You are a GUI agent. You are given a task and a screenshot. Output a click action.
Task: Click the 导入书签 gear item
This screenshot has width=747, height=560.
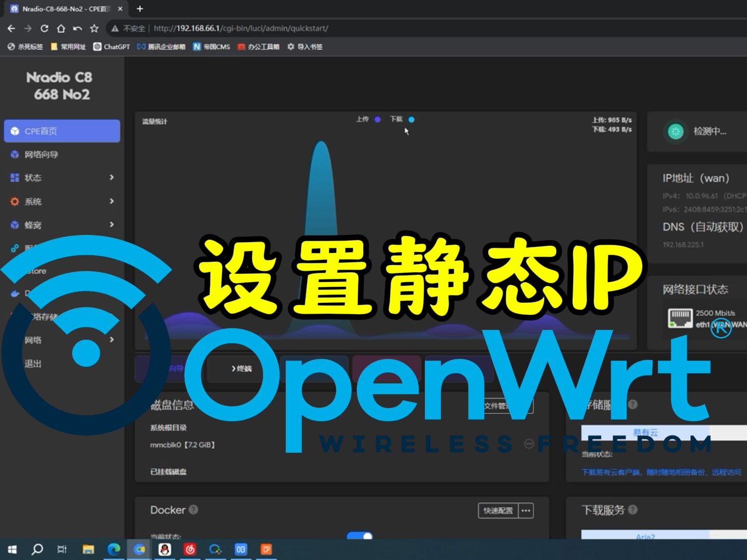point(305,47)
